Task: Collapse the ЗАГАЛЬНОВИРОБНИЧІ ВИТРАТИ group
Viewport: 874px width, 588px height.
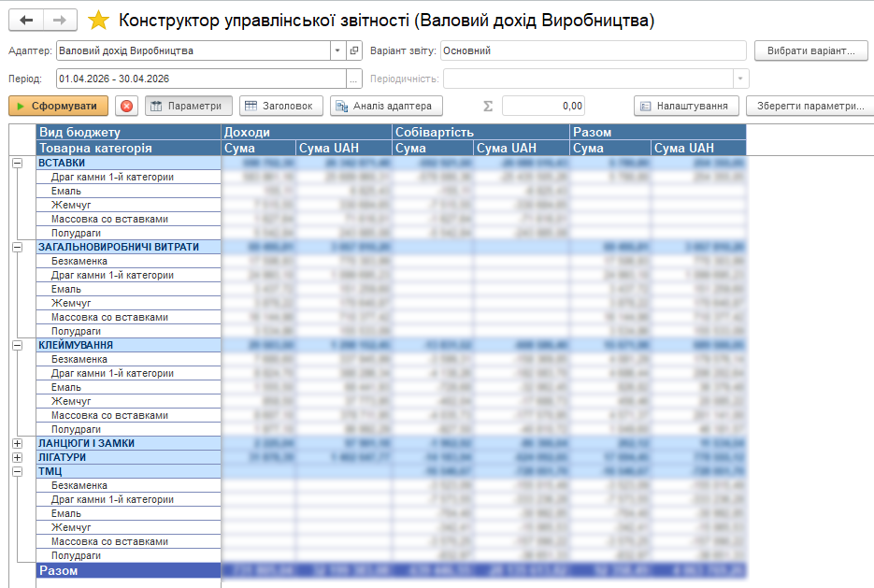Action: tap(17, 247)
